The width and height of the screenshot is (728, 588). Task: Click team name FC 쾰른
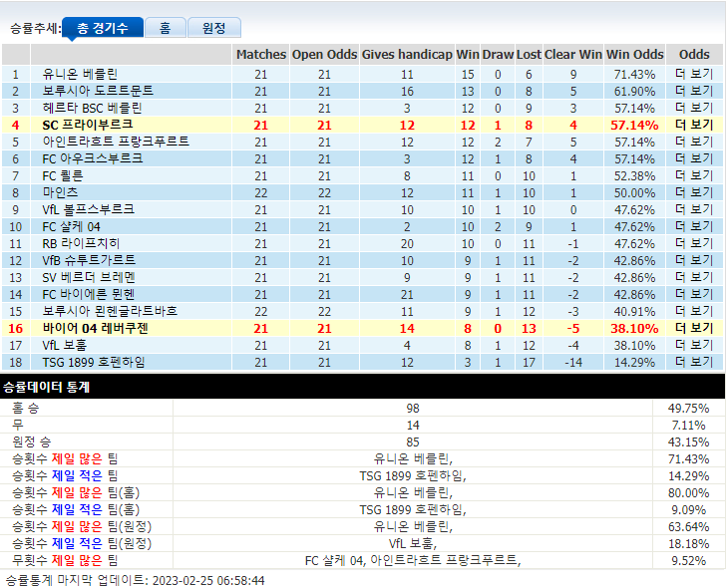point(63,175)
